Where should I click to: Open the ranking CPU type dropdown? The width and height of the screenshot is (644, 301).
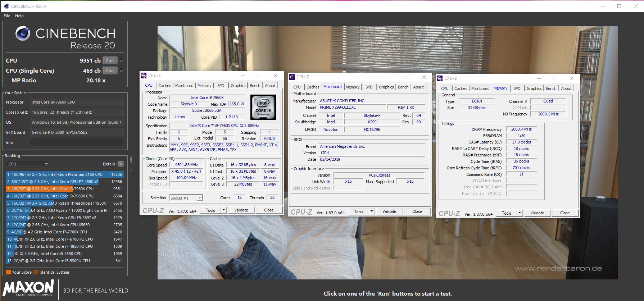click(28, 164)
